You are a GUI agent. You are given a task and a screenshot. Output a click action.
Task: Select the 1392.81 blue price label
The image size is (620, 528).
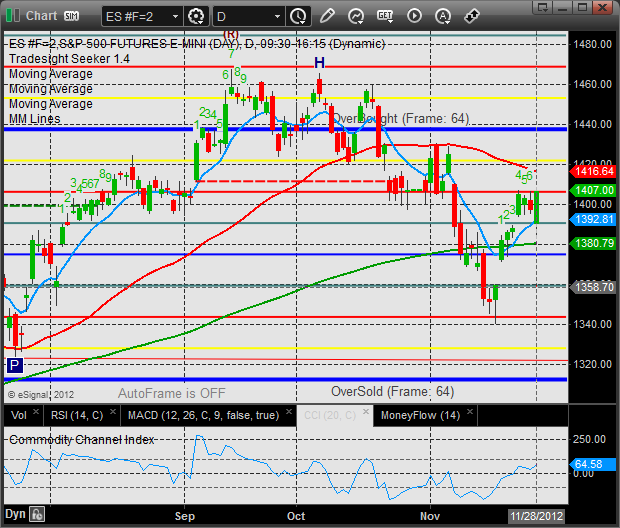592,220
